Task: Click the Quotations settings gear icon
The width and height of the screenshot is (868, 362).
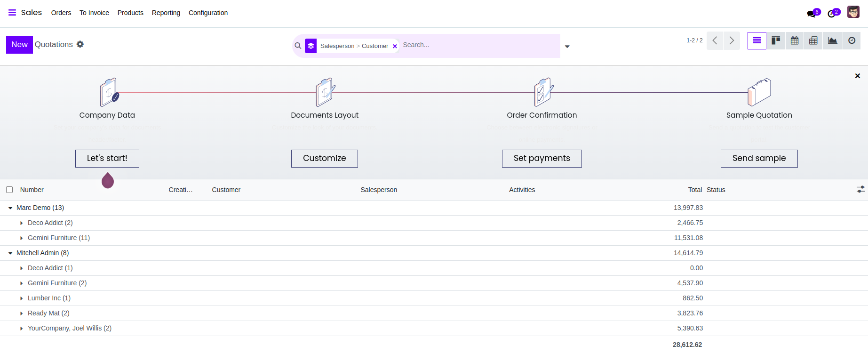Action: click(80, 44)
